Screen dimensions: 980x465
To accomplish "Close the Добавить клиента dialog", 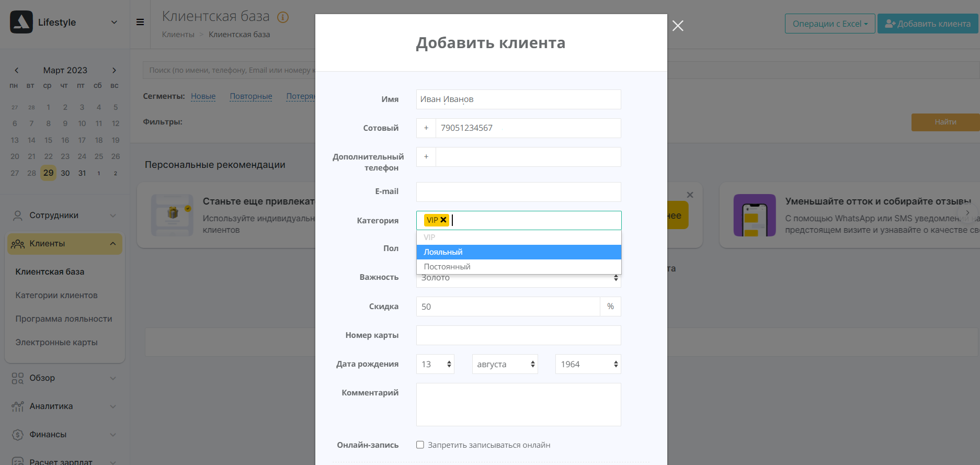I will 678,26.
